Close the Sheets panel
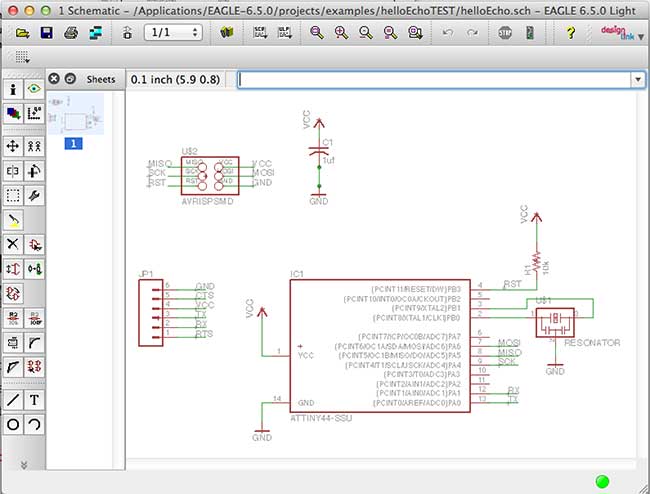 pos(54,78)
